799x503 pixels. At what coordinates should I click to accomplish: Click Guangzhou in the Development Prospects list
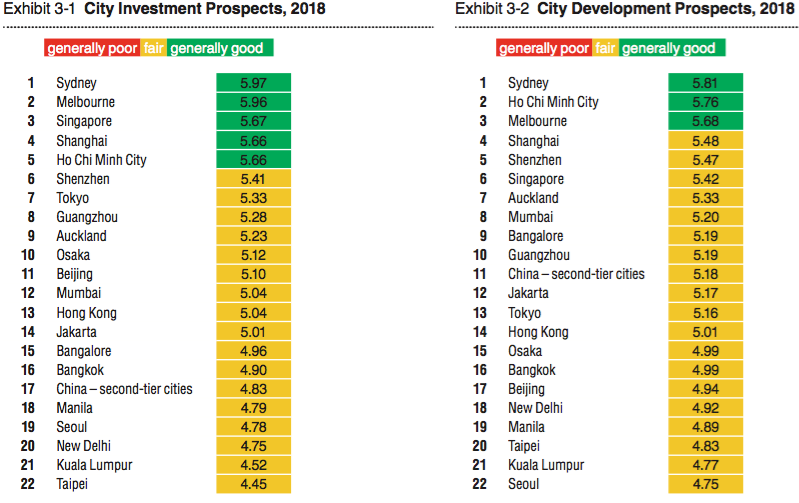[x=539, y=255]
